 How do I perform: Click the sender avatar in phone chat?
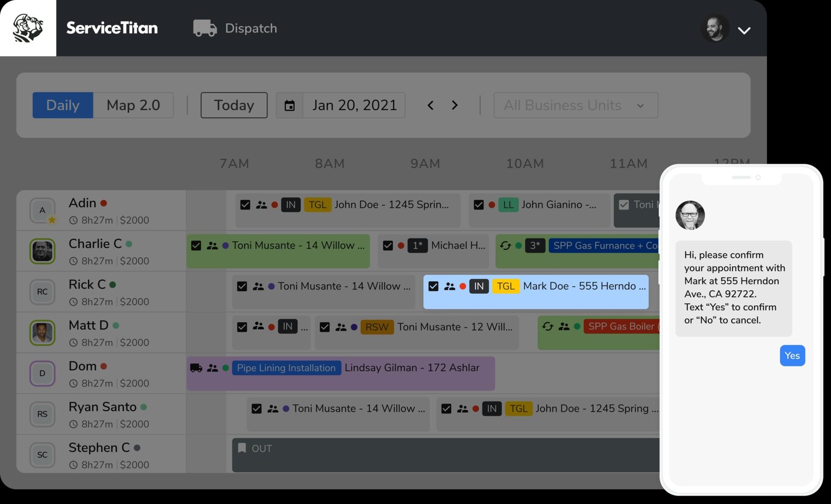690,215
